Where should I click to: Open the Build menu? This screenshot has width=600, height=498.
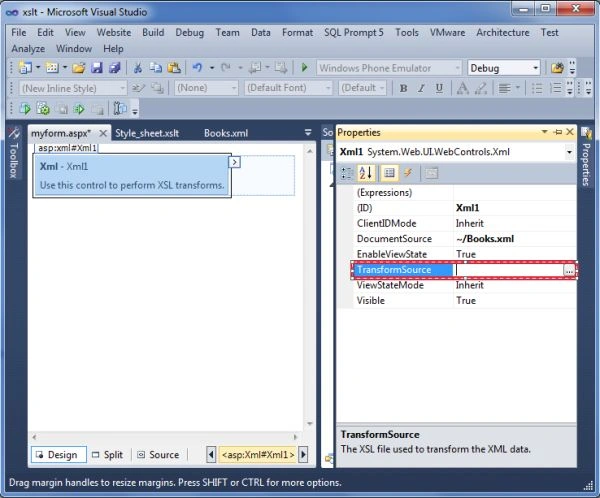[x=153, y=33]
